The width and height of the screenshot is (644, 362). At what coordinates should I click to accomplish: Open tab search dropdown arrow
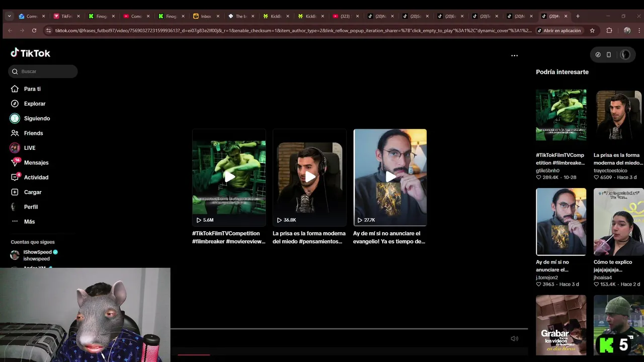[x=9, y=16]
